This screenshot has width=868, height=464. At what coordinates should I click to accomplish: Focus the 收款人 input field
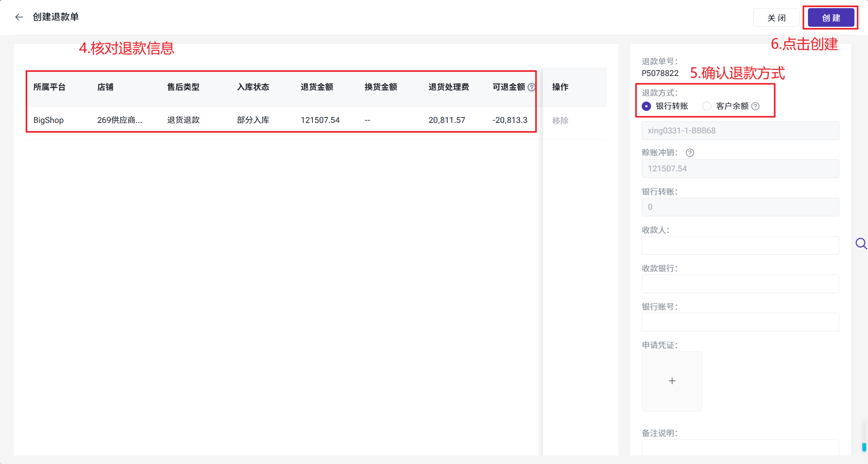tap(740, 245)
